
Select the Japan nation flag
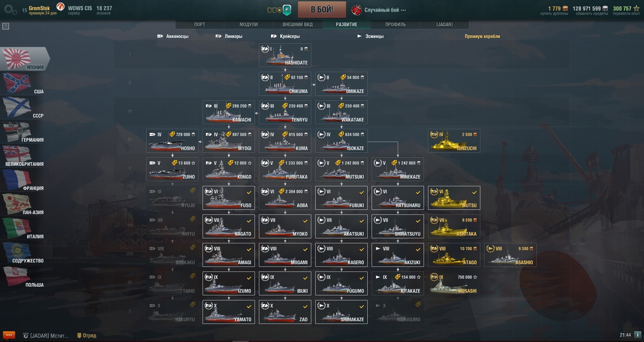pos(25,59)
